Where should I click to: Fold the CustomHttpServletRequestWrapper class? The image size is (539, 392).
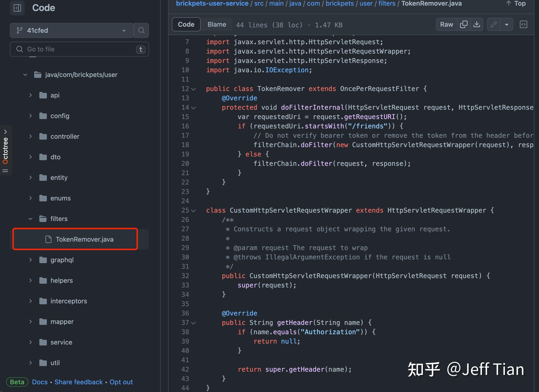tap(194, 211)
